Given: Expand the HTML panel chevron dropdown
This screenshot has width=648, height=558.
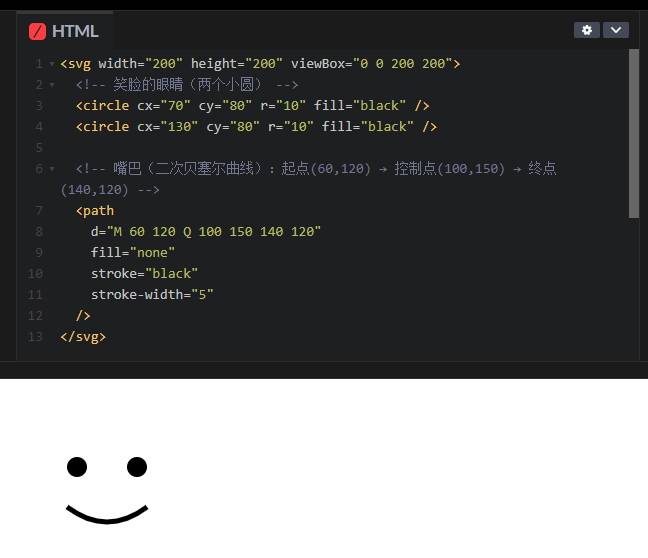Looking at the screenshot, I should pos(616,30).
